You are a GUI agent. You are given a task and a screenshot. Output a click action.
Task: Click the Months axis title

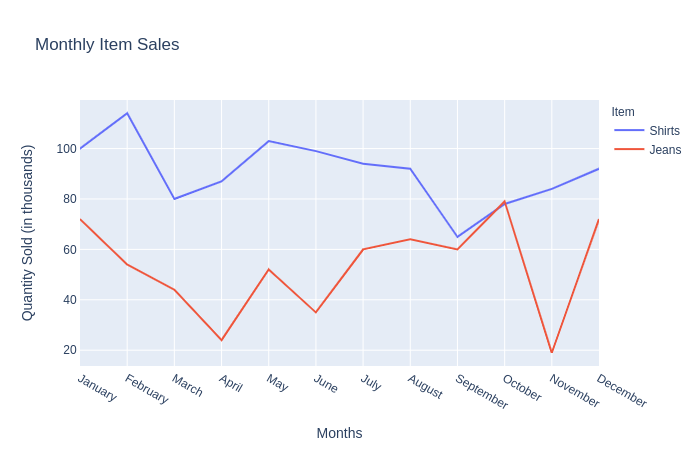pos(339,433)
